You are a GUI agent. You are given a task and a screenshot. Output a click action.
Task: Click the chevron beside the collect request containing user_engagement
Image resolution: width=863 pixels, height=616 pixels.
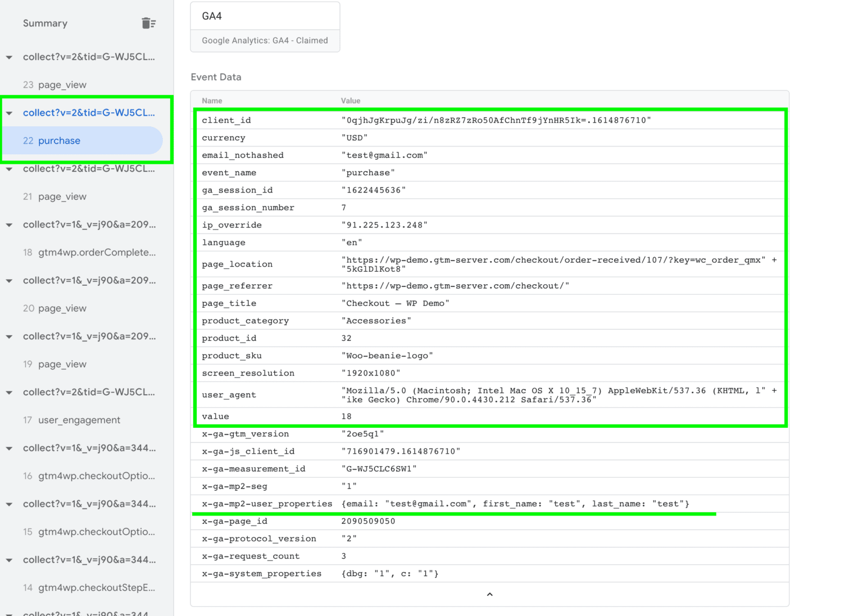8,392
